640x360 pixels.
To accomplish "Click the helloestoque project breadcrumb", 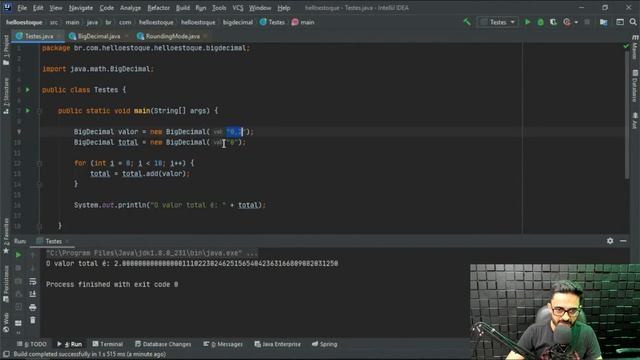I will point(24,22).
